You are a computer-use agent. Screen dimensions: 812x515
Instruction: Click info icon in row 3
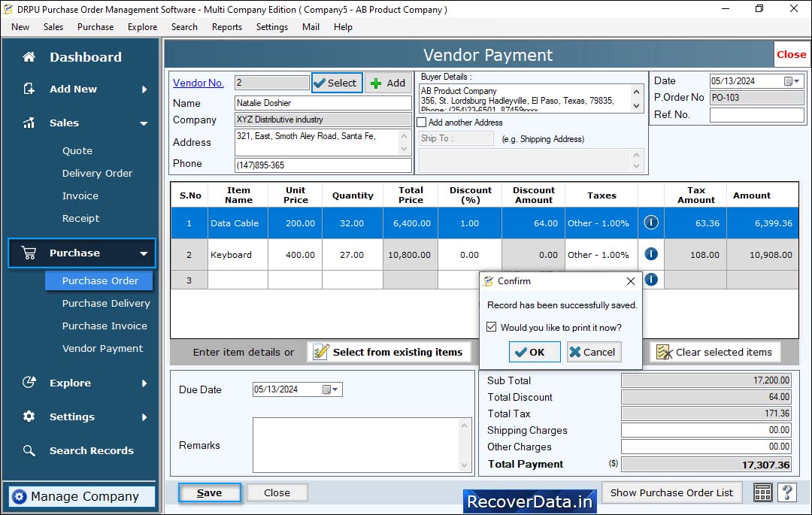(651, 280)
